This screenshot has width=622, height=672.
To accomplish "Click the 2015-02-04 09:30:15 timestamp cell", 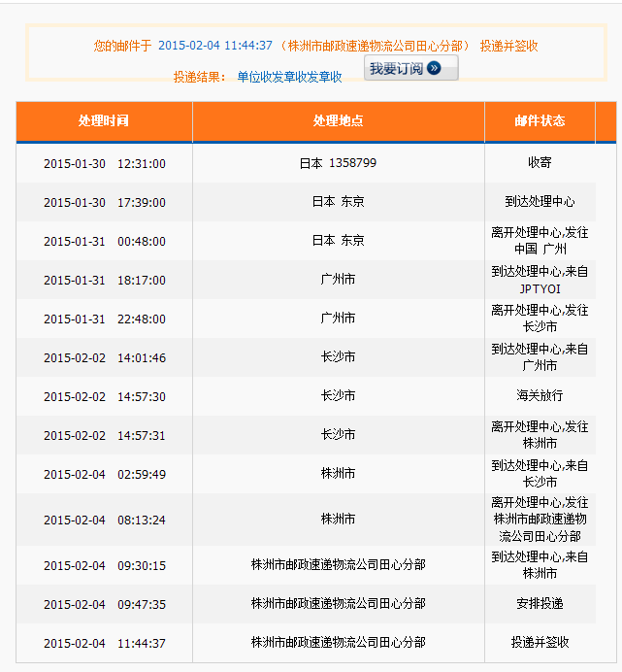I will pyautogui.click(x=104, y=566).
